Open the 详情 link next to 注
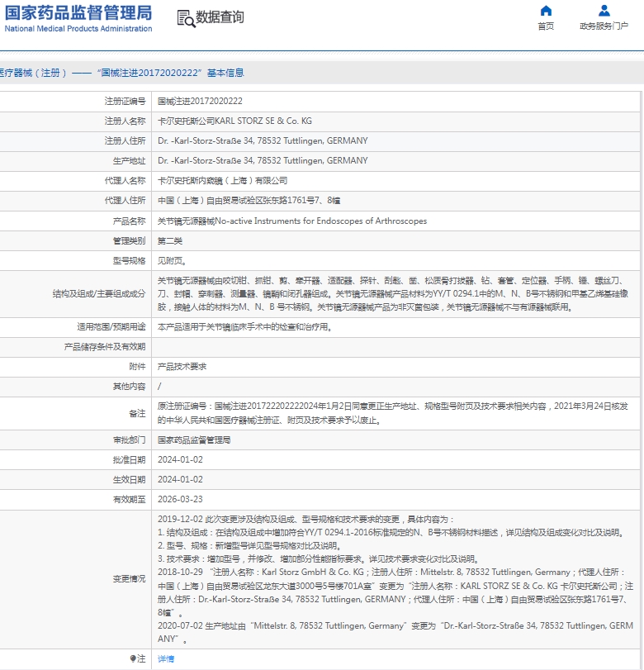The height and width of the screenshot is (670, 644). point(166,658)
